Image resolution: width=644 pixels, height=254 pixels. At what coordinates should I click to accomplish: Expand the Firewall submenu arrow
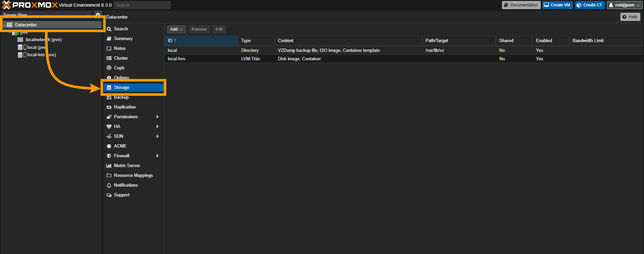tap(157, 156)
